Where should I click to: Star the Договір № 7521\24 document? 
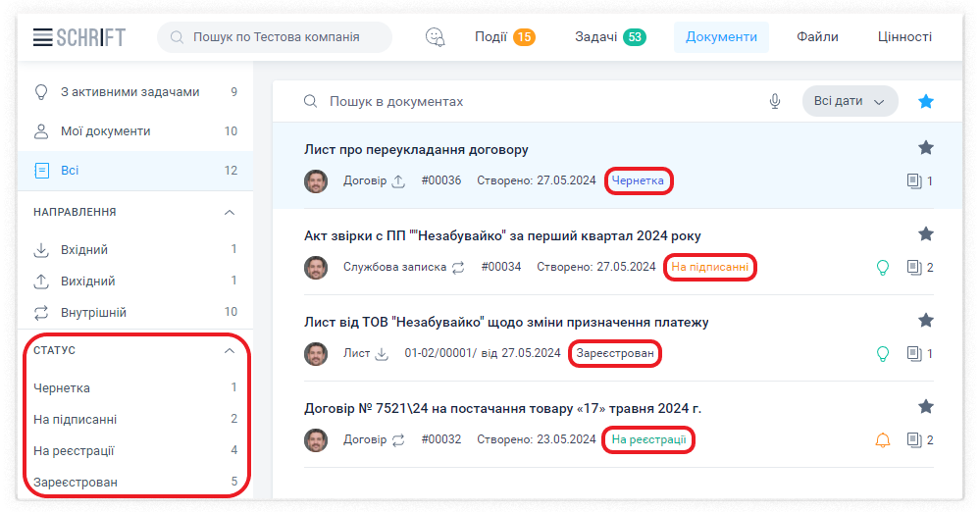(x=926, y=407)
